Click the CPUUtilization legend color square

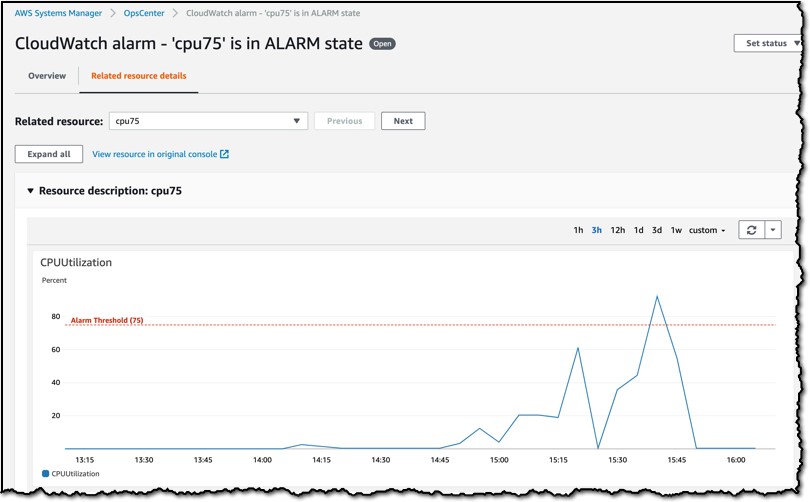pyautogui.click(x=45, y=474)
